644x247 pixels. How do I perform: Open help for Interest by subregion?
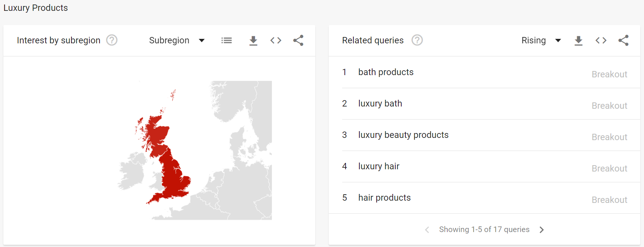coord(112,40)
